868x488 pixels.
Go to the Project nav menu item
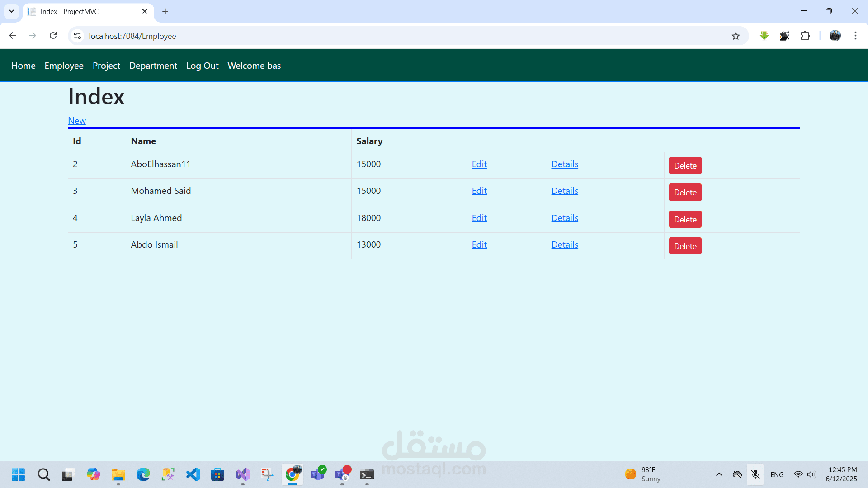click(x=106, y=66)
